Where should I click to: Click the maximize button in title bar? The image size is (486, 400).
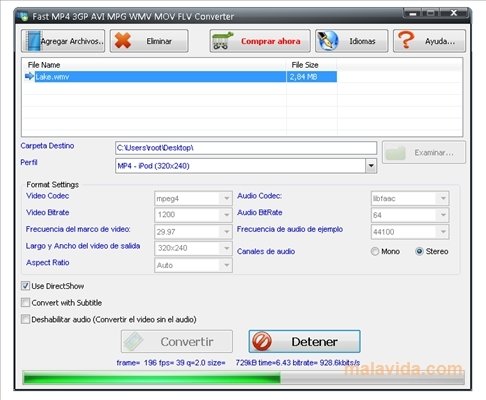430,13
